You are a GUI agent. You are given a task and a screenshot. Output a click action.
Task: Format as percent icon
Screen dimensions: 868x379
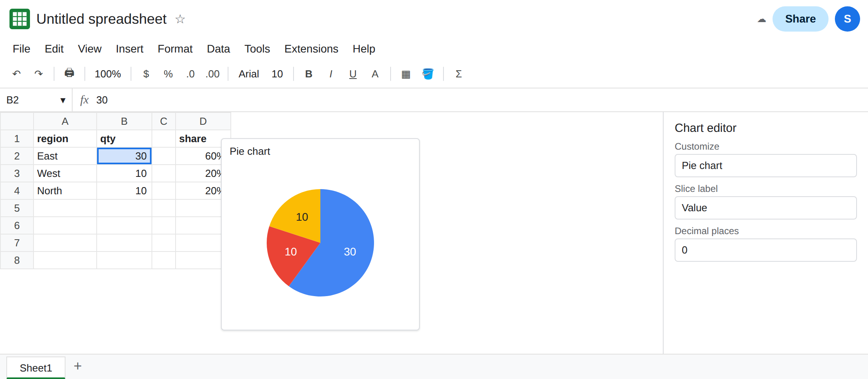[x=168, y=74]
